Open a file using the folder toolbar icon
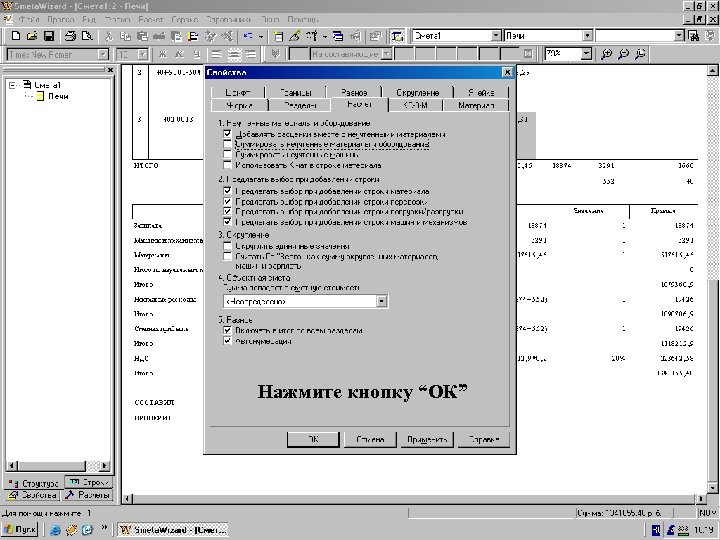Screen dimensions: 720x540 tap(32, 36)
